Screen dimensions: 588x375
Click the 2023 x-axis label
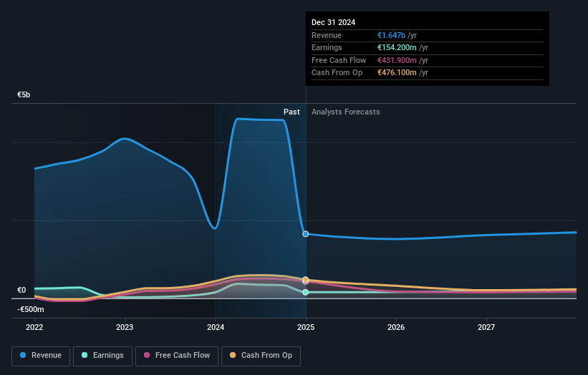(125, 327)
